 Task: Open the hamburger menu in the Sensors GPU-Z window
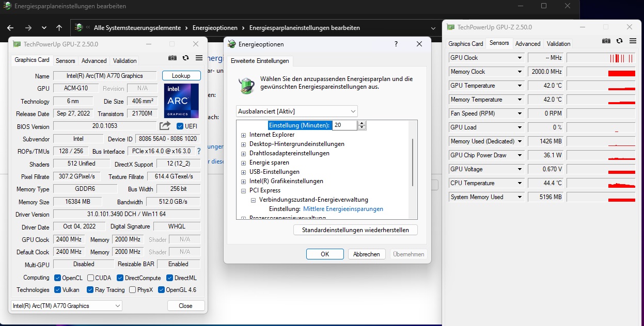(x=632, y=41)
